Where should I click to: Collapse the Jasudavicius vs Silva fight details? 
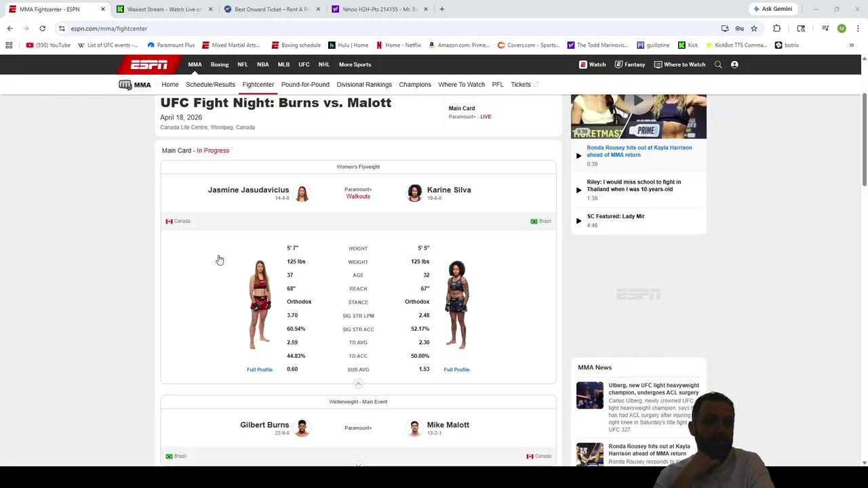click(358, 384)
